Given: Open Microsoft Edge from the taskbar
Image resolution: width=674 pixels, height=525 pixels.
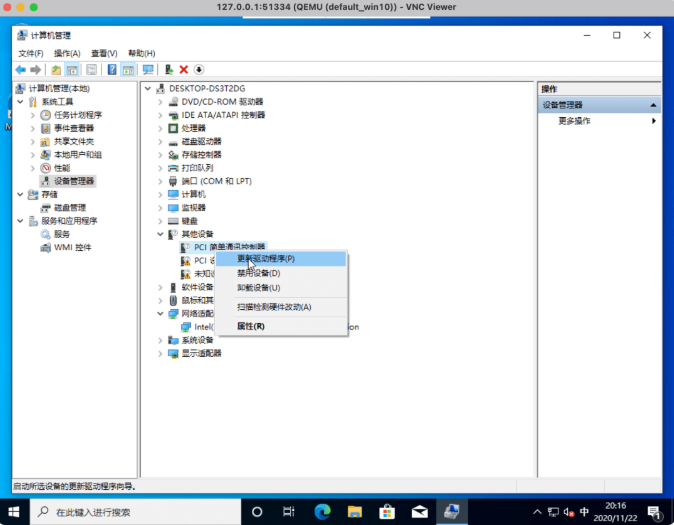Looking at the screenshot, I should click(322, 511).
